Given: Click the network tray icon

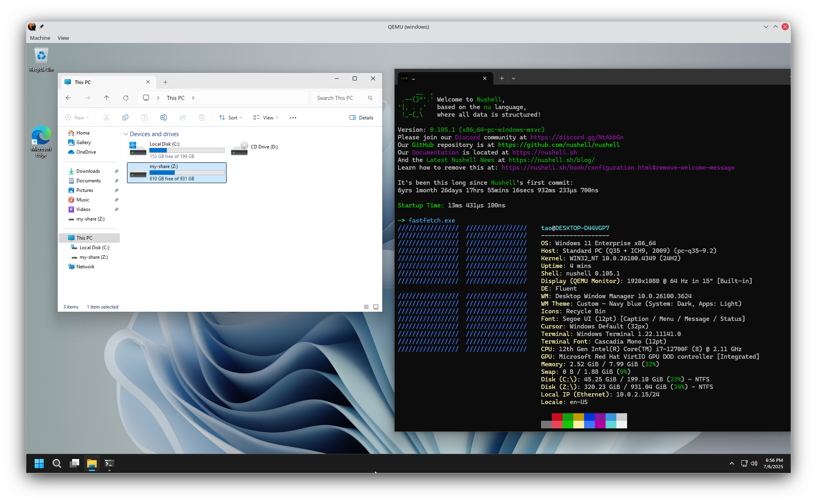Looking at the screenshot, I should [x=744, y=463].
